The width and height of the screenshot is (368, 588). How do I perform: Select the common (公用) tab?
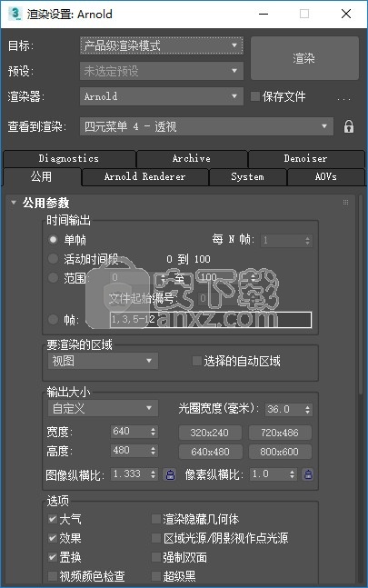[x=42, y=176]
